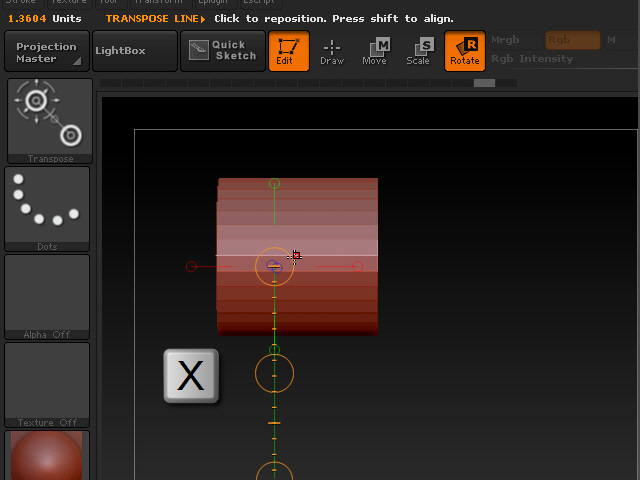Open LightBox browser
Screen dimensions: 640x480
[x=135, y=51]
